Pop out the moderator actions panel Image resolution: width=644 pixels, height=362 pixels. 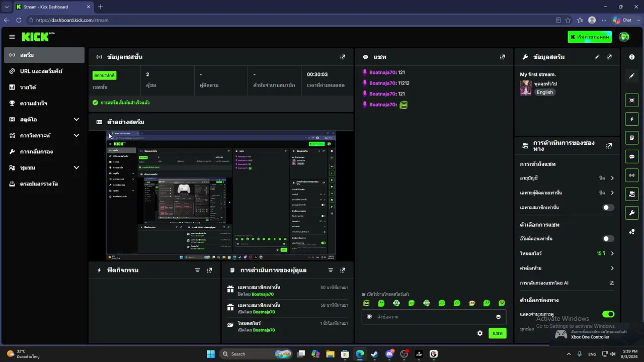coord(343,270)
